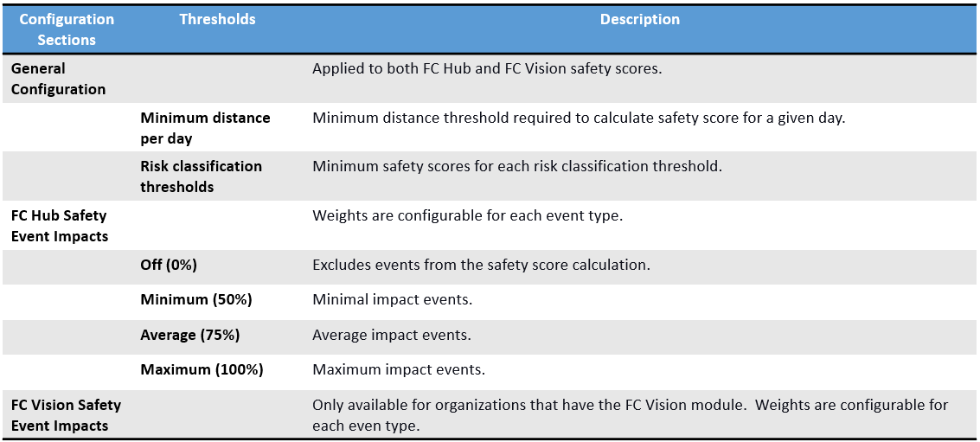Click the Maximum (100%) threshold cell
The image size is (980, 442).
click(x=202, y=369)
